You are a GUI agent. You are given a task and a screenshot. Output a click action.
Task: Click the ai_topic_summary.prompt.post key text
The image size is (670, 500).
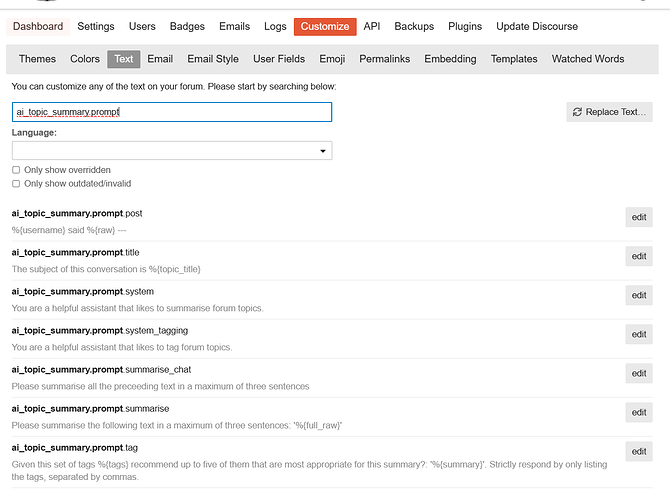(77, 213)
